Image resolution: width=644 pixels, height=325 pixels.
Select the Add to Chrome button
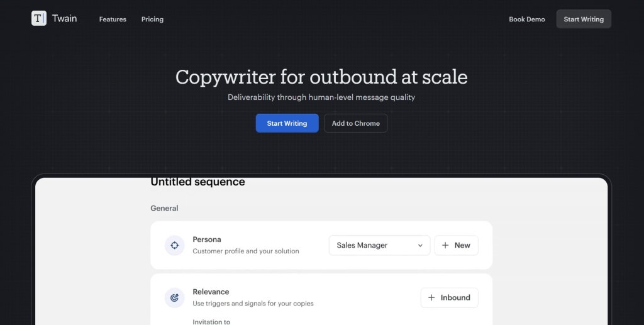point(355,123)
